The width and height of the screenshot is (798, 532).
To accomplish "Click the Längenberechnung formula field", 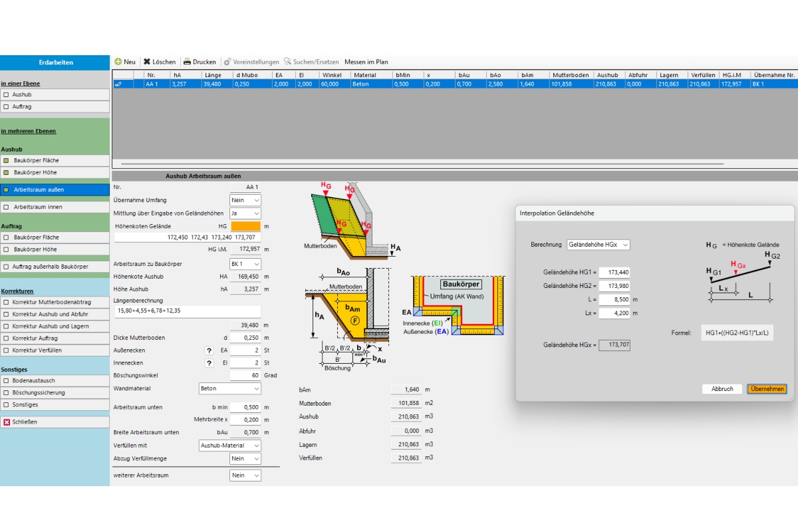I will click(188, 311).
